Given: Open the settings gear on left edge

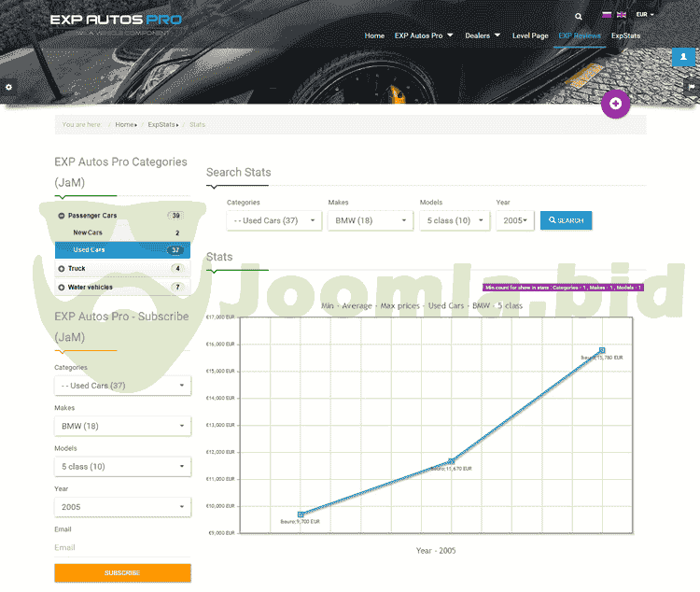Looking at the screenshot, I should click(x=8, y=87).
